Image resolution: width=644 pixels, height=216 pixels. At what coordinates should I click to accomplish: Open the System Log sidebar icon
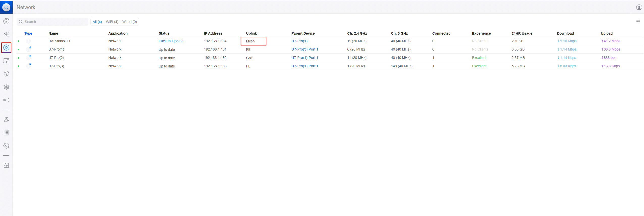pos(6,133)
